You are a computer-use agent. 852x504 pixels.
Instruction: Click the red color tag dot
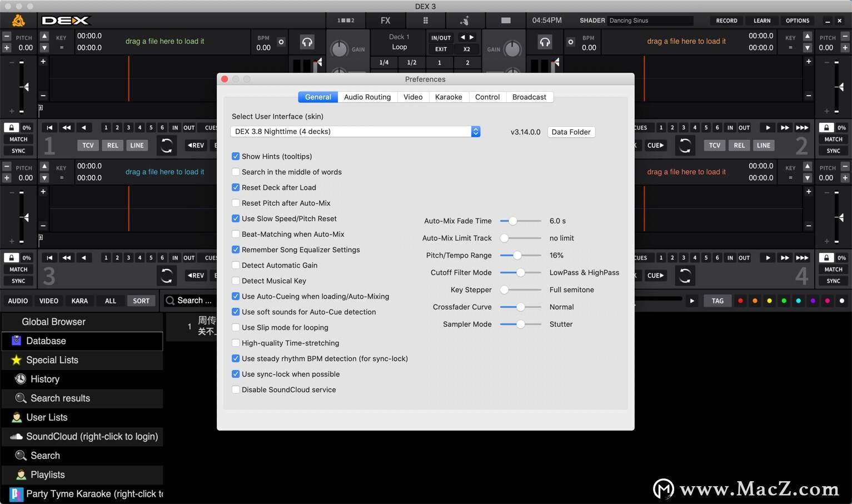pos(740,301)
